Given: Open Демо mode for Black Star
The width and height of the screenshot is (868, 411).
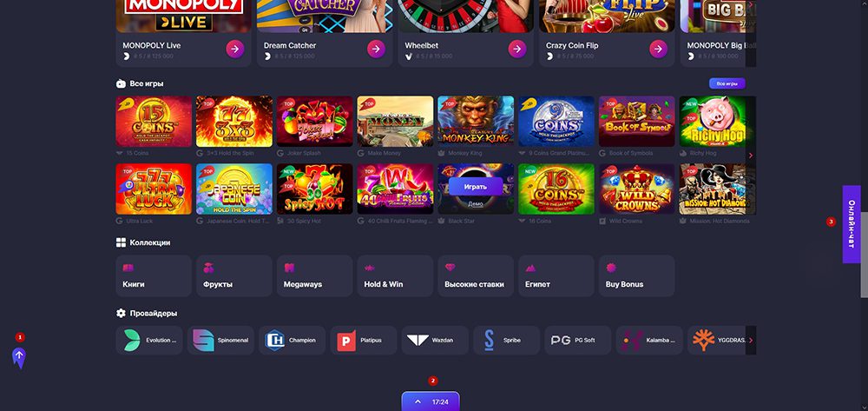Looking at the screenshot, I should click(475, 204).
